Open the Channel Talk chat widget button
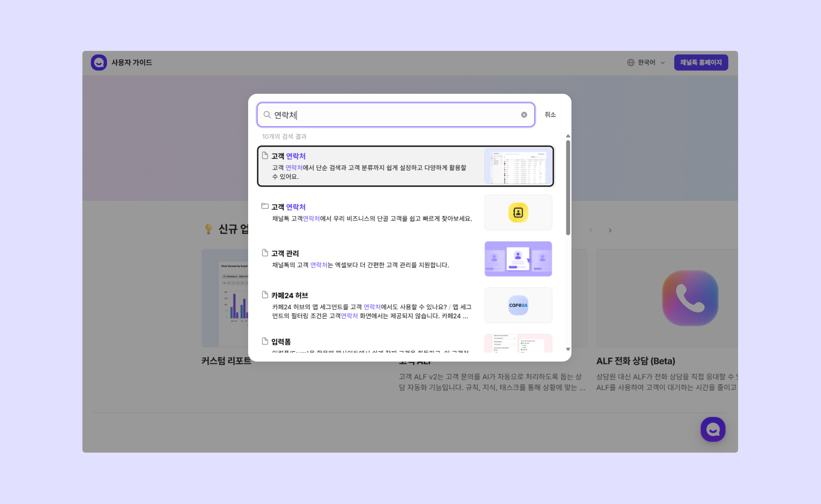The height and width of the screenshot is (504, 821). pyautogui.click(x=713, y=429)
